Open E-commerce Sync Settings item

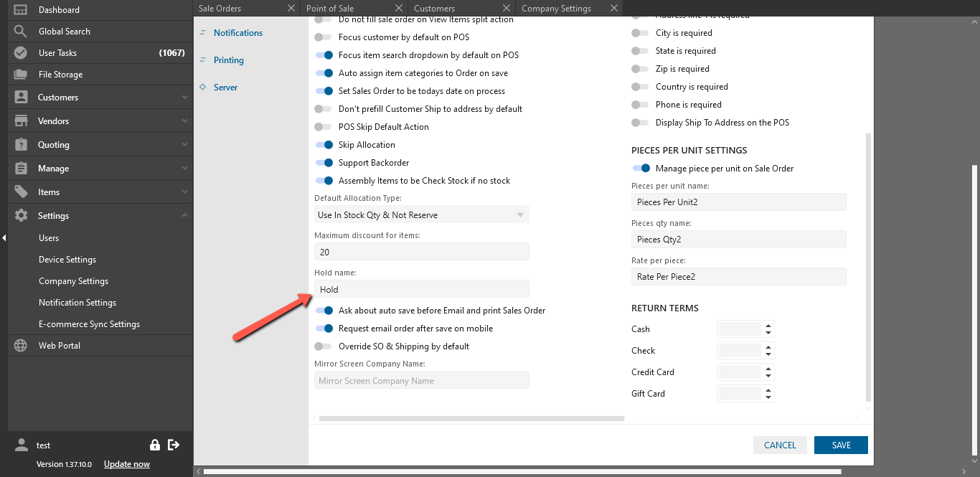[x=89, y=324]
